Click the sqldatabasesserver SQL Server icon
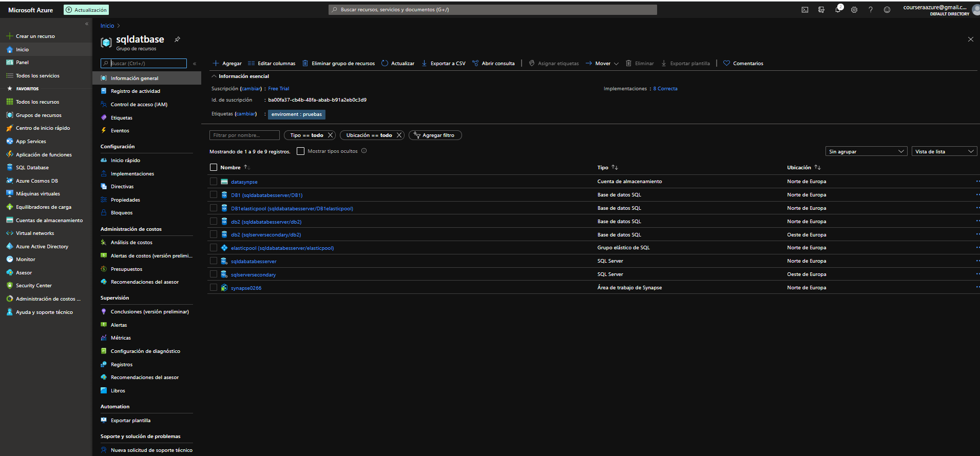This screenshot has width=980, height=456. coord(224,261)
